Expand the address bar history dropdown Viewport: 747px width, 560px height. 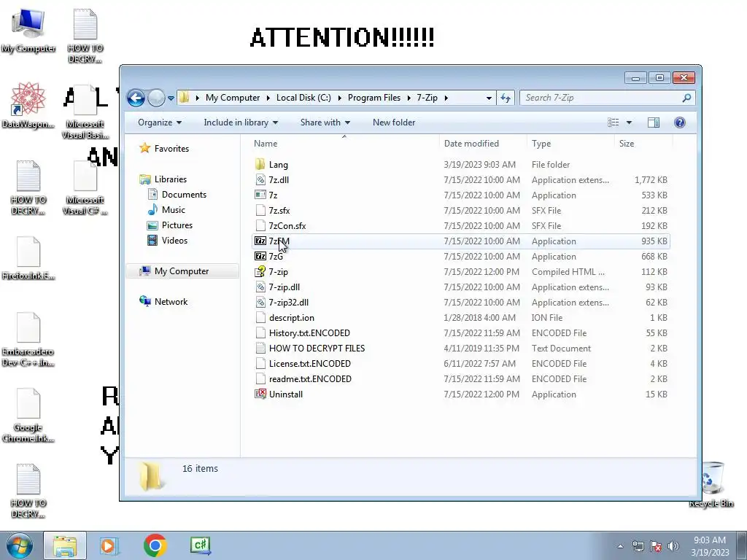489,98
